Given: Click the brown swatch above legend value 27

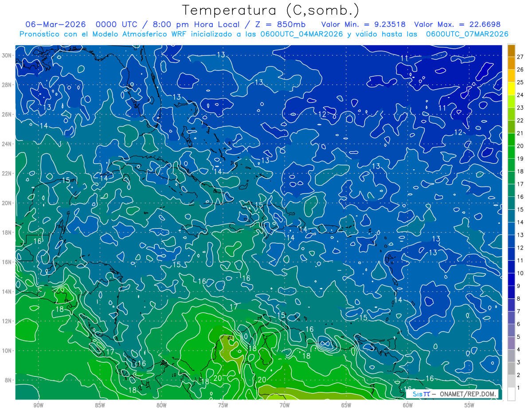Looking at the screenshot, I should tap(511, 51).
